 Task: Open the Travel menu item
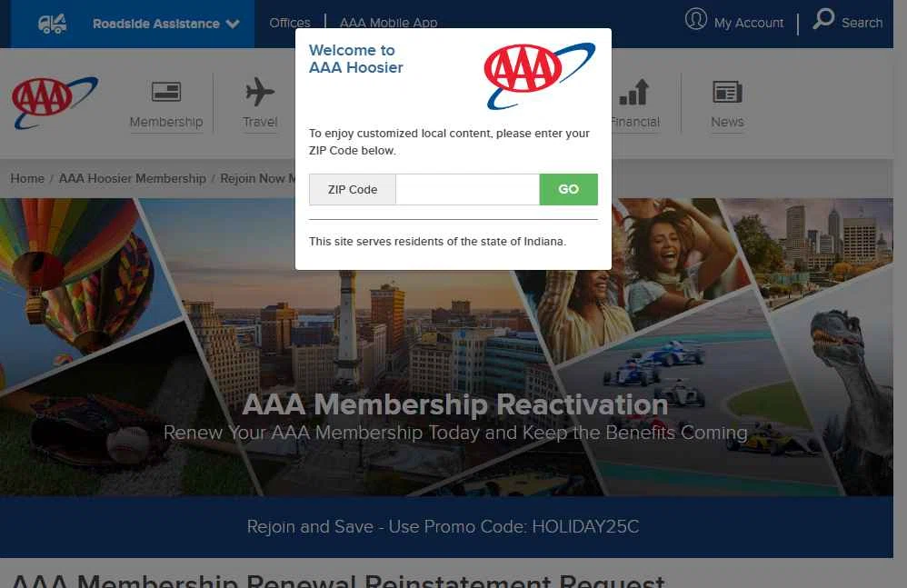point(260,122)
